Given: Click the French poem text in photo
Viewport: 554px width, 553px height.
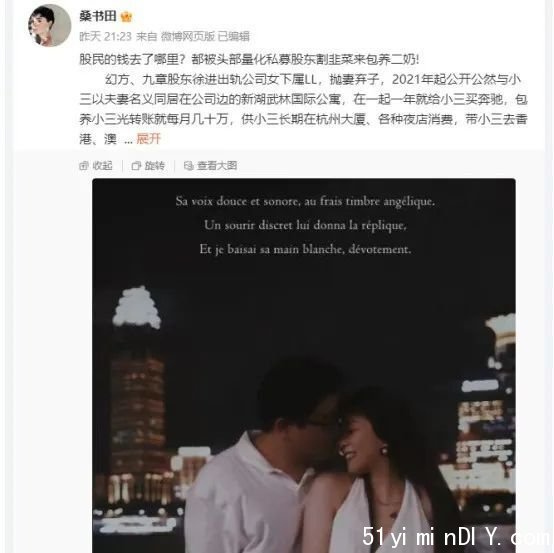Looking at the screenshot, I should (305, 225).
